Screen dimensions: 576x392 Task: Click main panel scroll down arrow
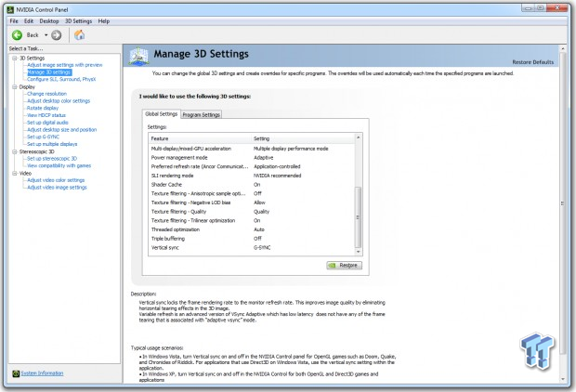tap(562, 379)
